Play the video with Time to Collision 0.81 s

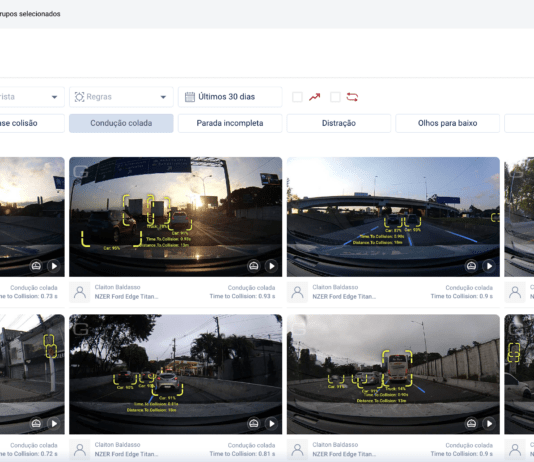[271, 424]
